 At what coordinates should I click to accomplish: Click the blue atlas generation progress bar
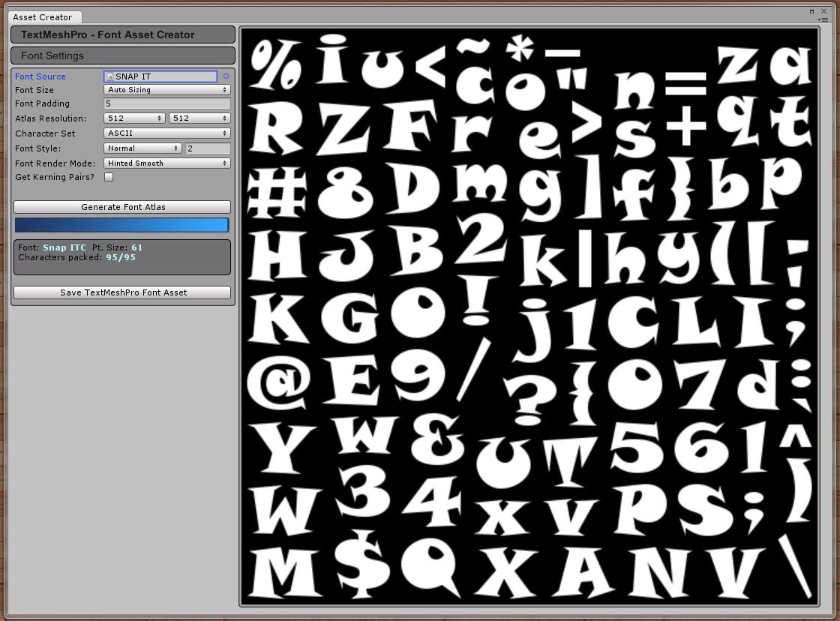click(x=122, y=225)
